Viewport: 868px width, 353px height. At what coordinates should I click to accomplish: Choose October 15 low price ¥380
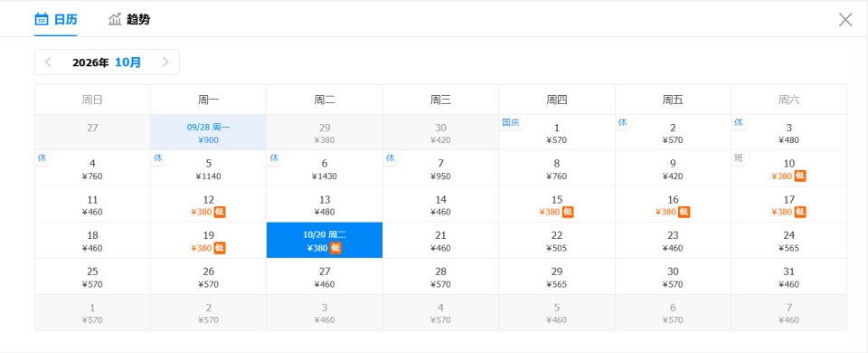(557, 205)
